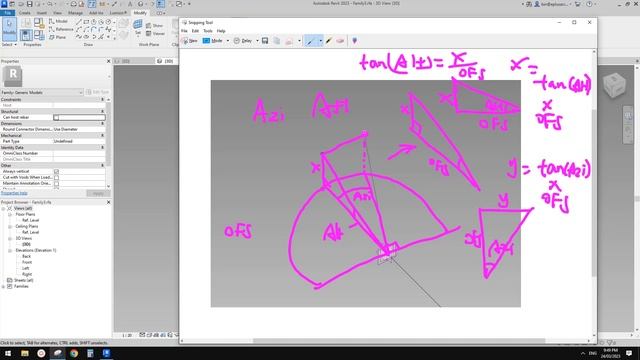The width and height of the screenshot is (640, 360).
Task: Open the Mode dropdown arrow in Snipping Tool
Action: click(228, 41)
